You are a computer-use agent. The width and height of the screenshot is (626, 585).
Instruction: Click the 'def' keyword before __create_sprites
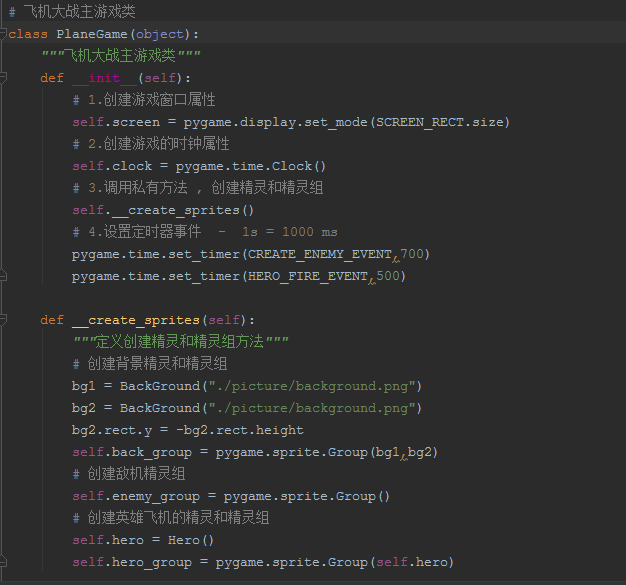tap(52, 320)
